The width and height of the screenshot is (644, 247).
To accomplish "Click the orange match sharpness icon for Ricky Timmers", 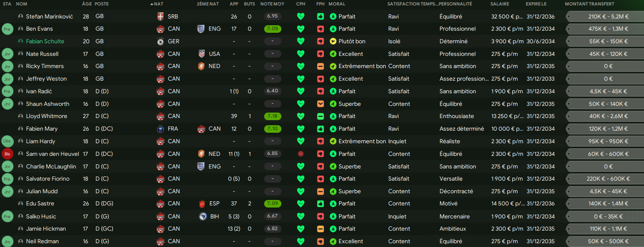I will 321,66.
